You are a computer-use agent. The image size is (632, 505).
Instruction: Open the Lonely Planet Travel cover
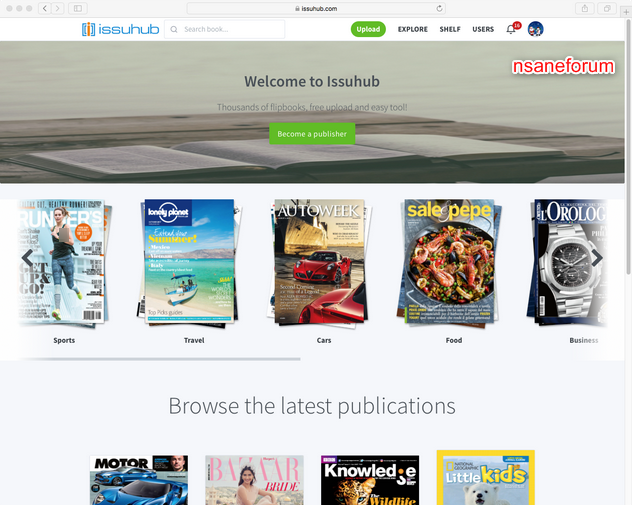coord(189,261)
